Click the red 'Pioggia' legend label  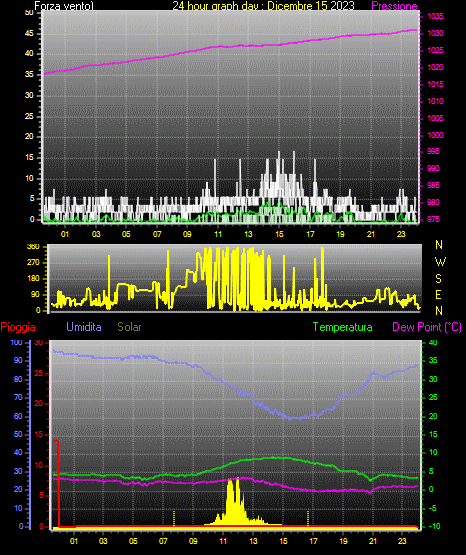click(x=18, y=327)
